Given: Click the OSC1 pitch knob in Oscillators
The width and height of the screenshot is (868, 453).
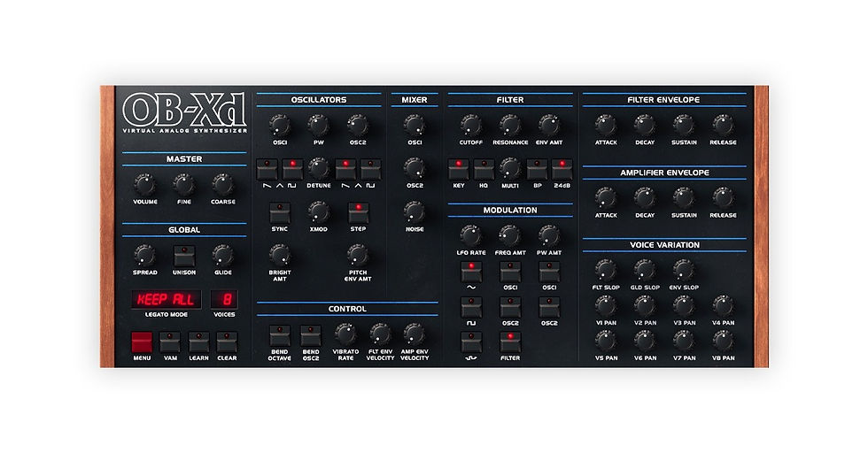Looking at the screenshot, I should coord(280,126).
